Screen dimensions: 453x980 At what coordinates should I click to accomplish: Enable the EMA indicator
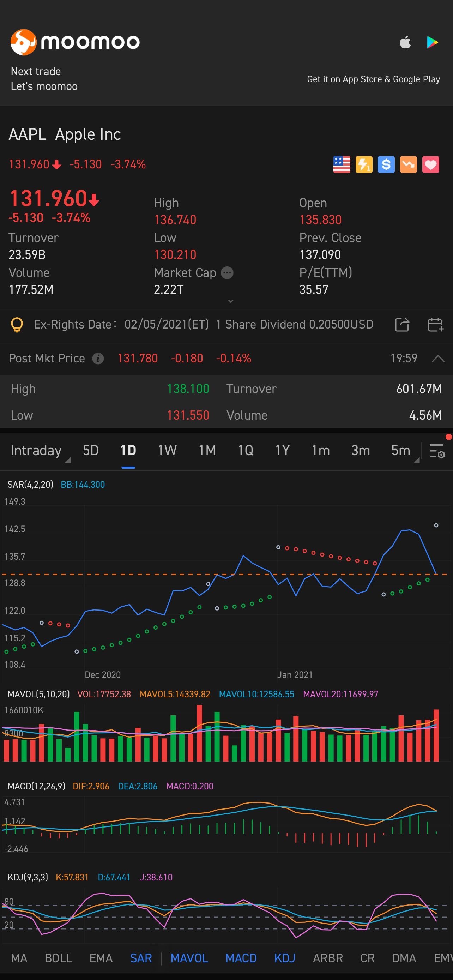101,958
